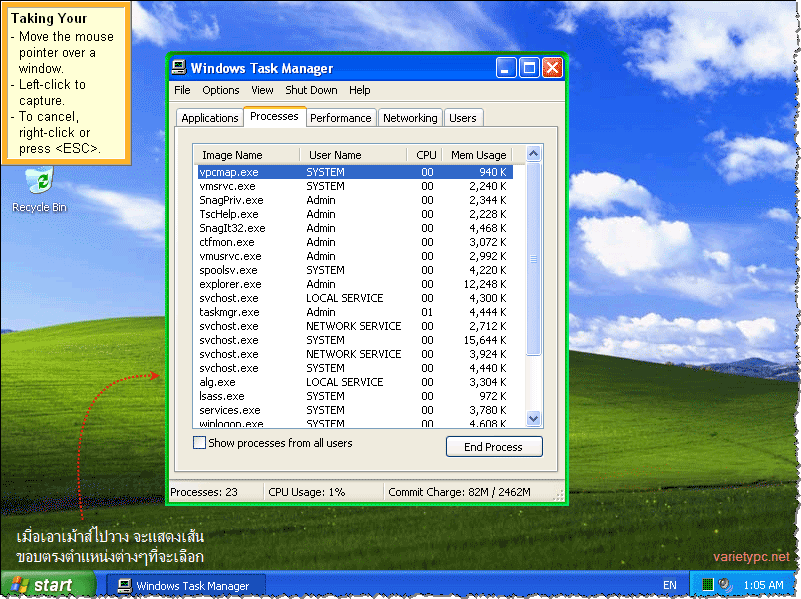Screen dimensions: 801x599
Task: Select svchost.exe using 15,644 K memory
Action: coord(355,340)
